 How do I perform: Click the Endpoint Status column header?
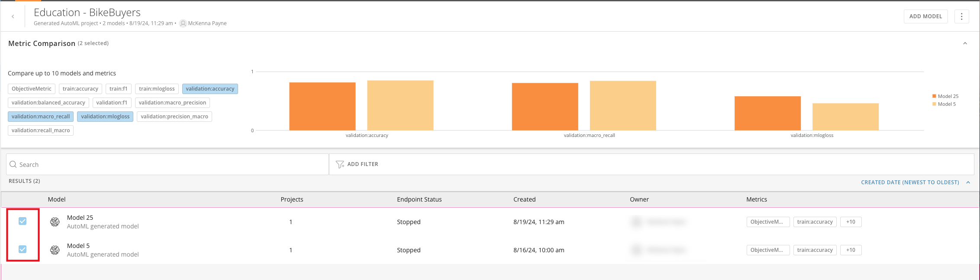[x=419, y=199]
